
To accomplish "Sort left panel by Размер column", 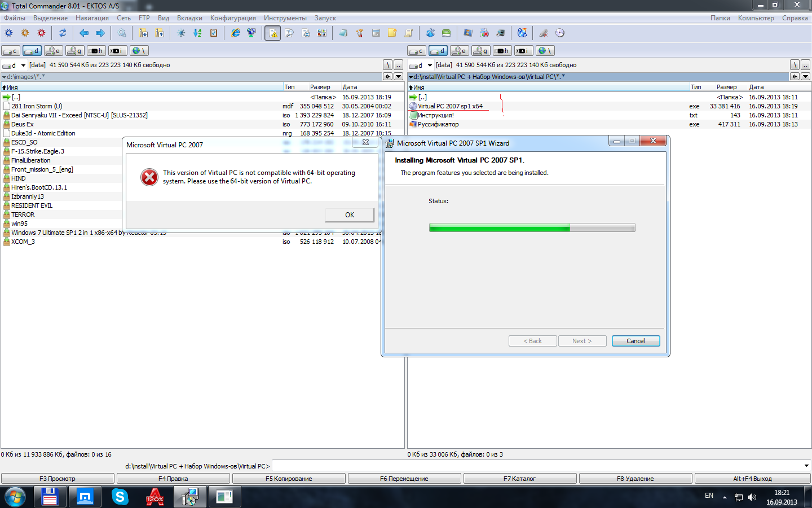I will (x=320, y=87).
